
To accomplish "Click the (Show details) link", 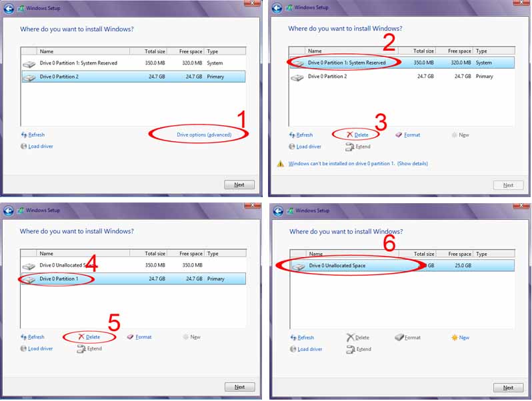I will 413,163.
